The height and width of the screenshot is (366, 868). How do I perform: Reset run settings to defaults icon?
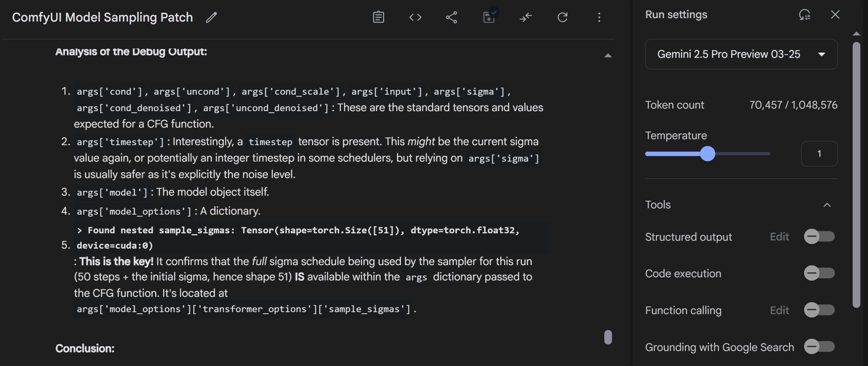click(805, 15)
